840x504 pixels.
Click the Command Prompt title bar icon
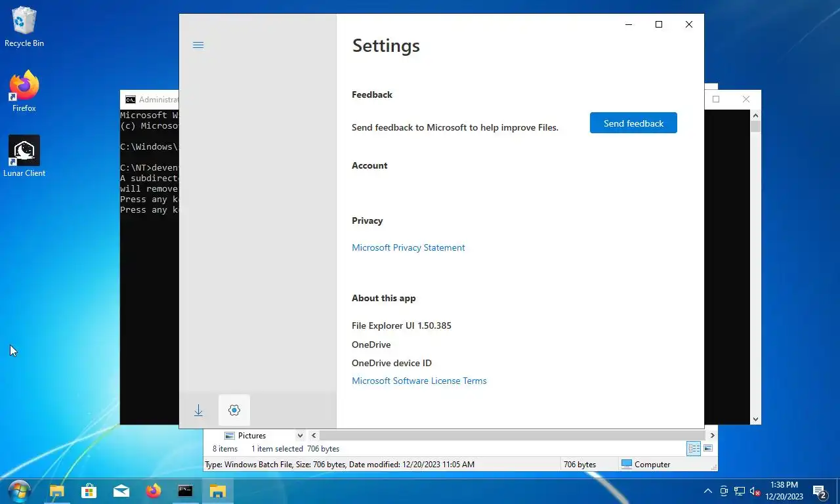[131, 100]
